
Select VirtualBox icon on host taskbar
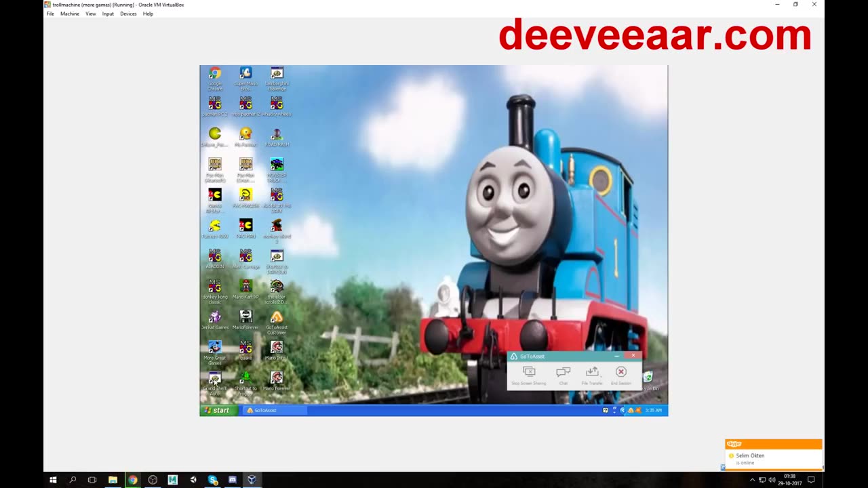coord(252,480)
